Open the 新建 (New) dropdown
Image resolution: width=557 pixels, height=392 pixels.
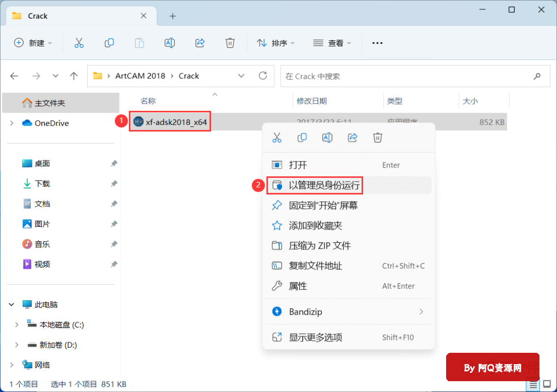click(x=33, y=43)
